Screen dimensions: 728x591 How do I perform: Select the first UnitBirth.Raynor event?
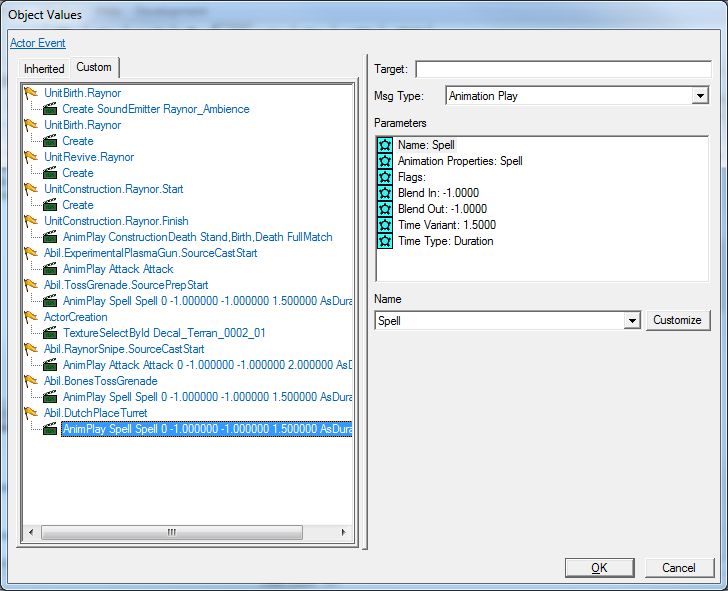[82, 93]
